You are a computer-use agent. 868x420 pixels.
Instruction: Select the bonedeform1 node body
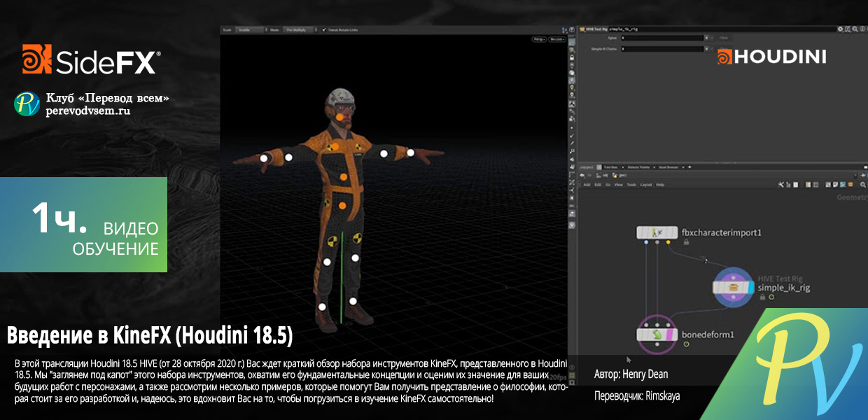coord(657,335)
